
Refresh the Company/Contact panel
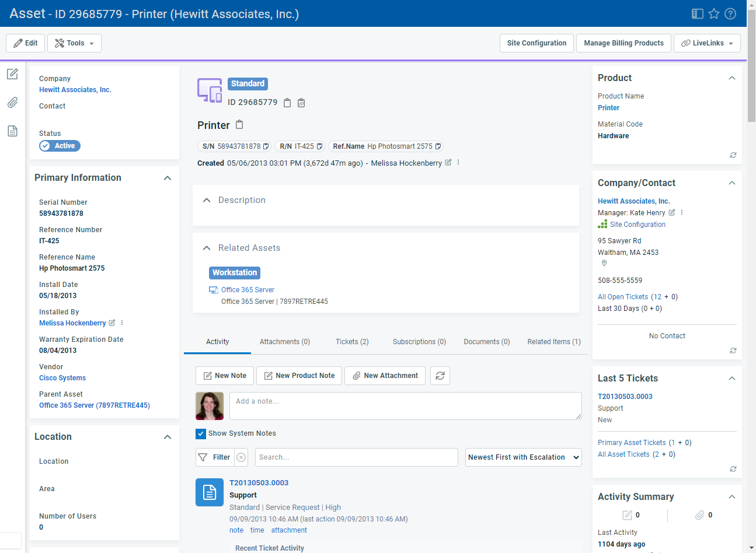click(x=733, y=351)
